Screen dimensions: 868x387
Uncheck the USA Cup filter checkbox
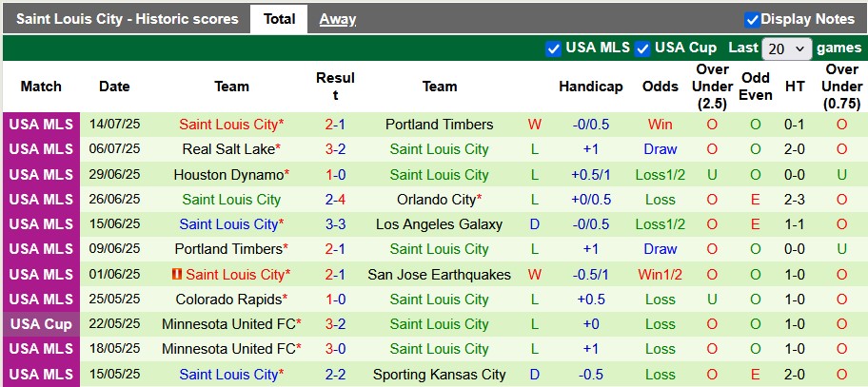642,48
